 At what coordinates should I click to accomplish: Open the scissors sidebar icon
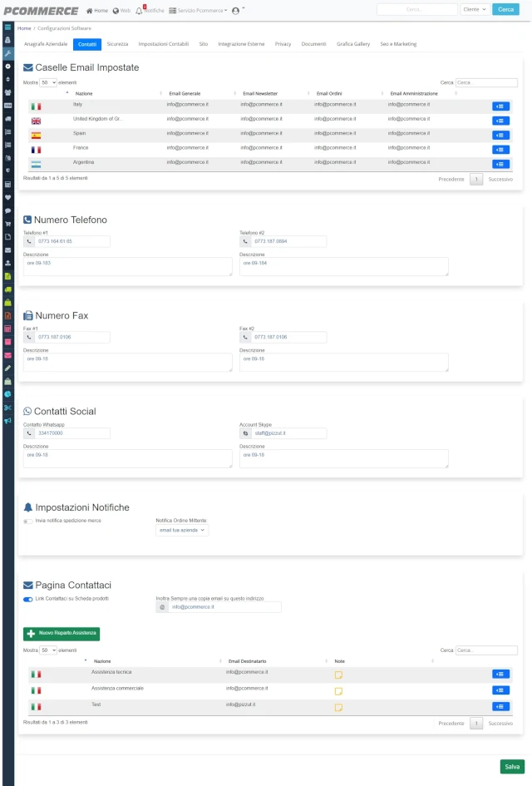point(7,408)
